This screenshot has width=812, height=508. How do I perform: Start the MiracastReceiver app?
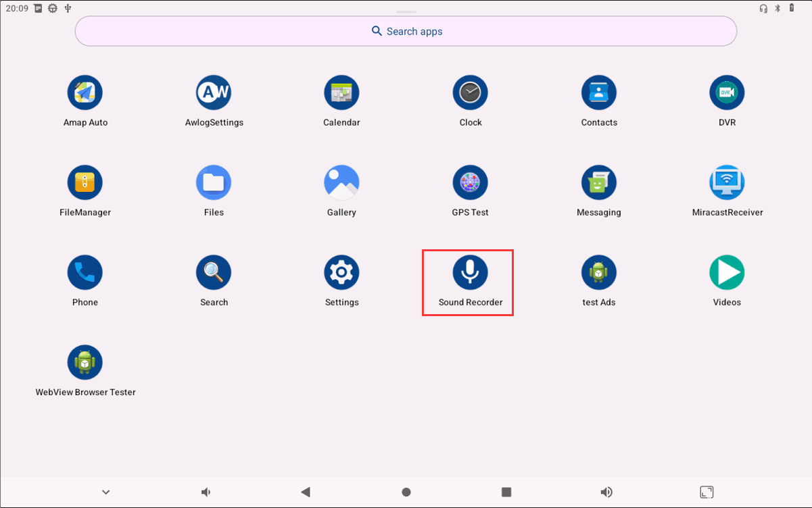pos(727,182)
